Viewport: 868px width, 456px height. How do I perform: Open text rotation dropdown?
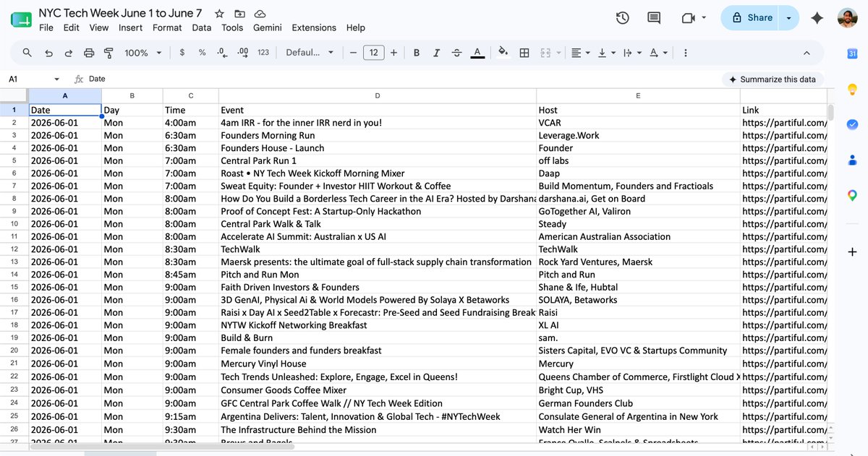pyautogui.click(x=658, y=53)
